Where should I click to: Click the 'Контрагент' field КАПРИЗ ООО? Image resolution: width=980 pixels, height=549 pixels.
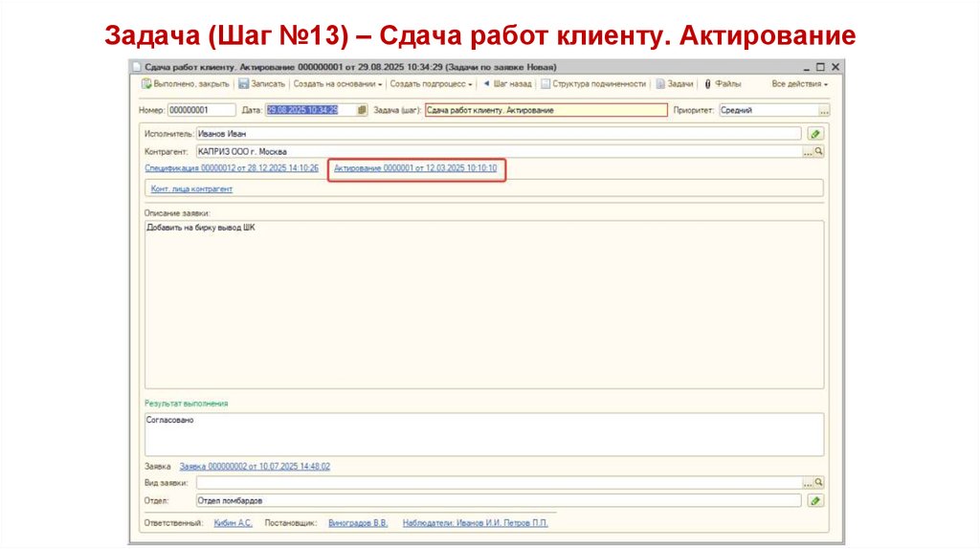coord(499,152)
